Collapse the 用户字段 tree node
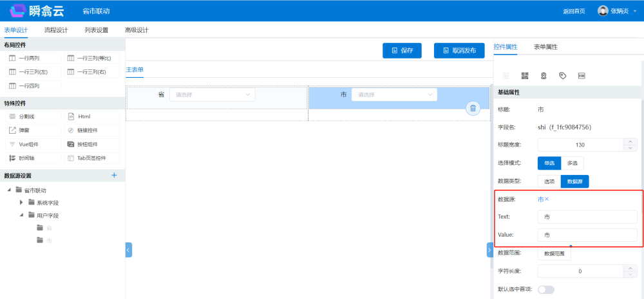Viewport: 644px width, 299px height. click(x=21, y=215)
